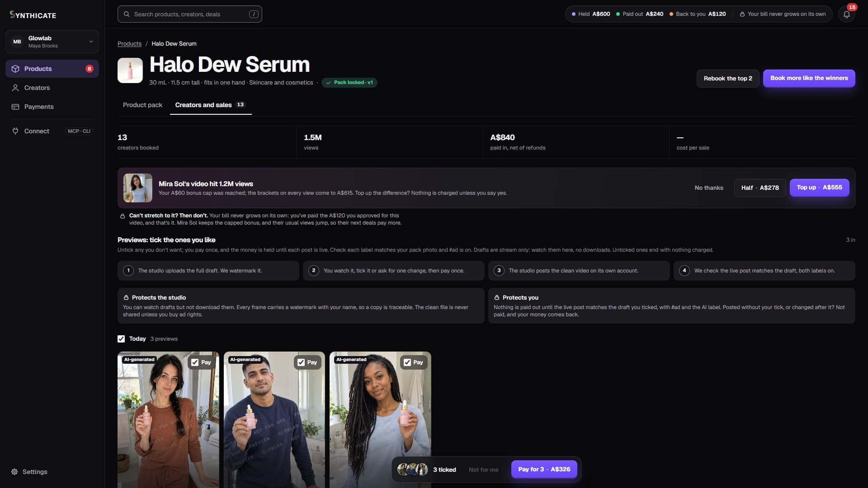
Task: Select the Creators and sales tab
Action: click(211, 105)
